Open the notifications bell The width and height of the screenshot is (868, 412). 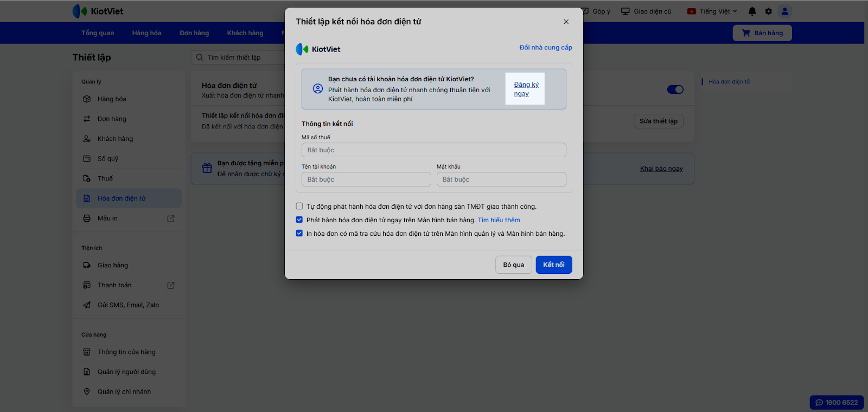click(752, 11)
